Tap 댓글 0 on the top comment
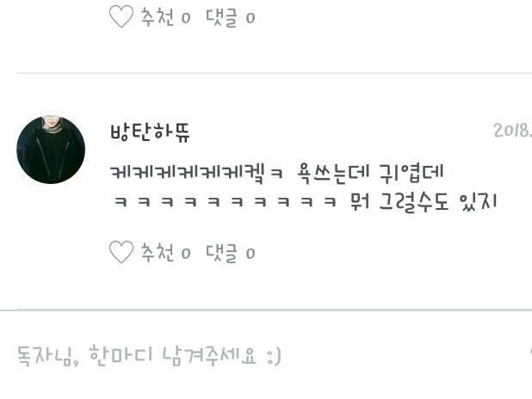532x399 pixels. point(231,17)
